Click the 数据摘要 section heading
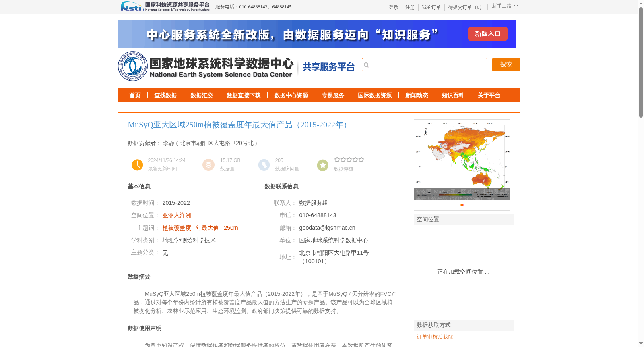This screenshot has width=644, height=347. (139, 276)
